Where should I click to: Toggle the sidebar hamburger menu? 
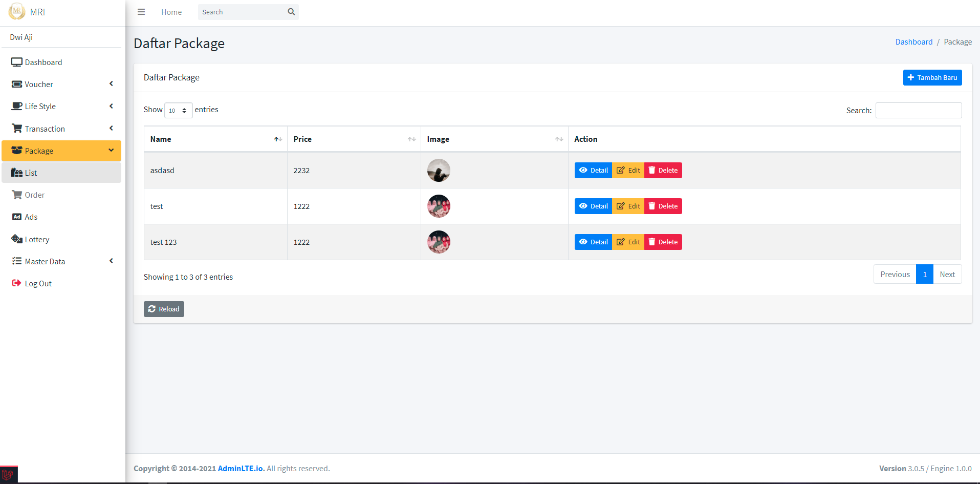click(x=141, y=12)
